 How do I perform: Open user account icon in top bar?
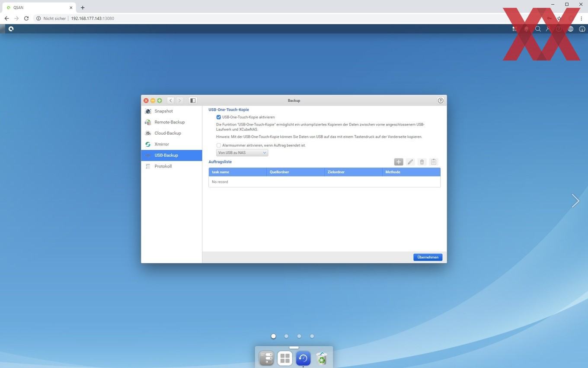[x=548, y=29]
